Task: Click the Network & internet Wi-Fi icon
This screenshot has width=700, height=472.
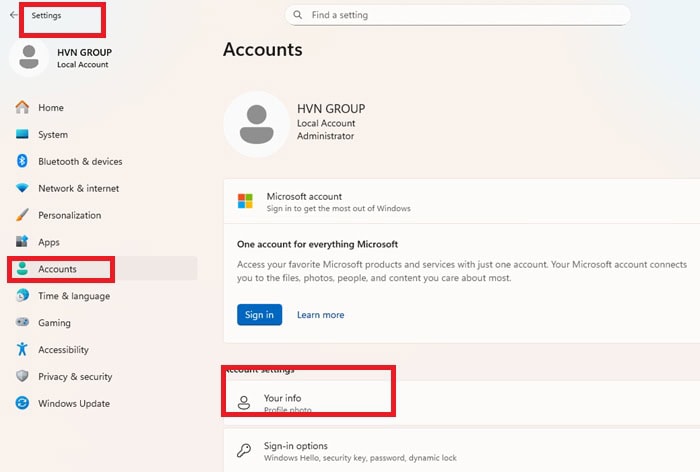Action: 22,189
